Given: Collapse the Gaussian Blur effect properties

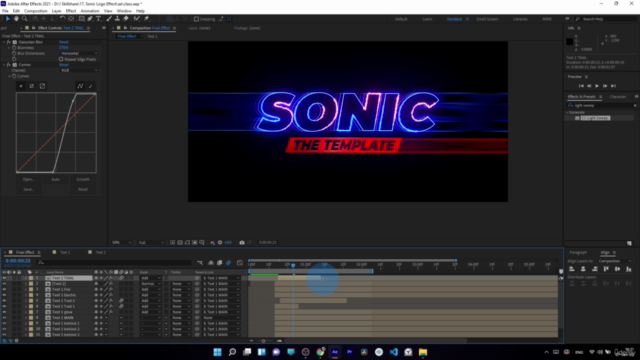Looking at the screenshot, I should click(x=4, y=42).
